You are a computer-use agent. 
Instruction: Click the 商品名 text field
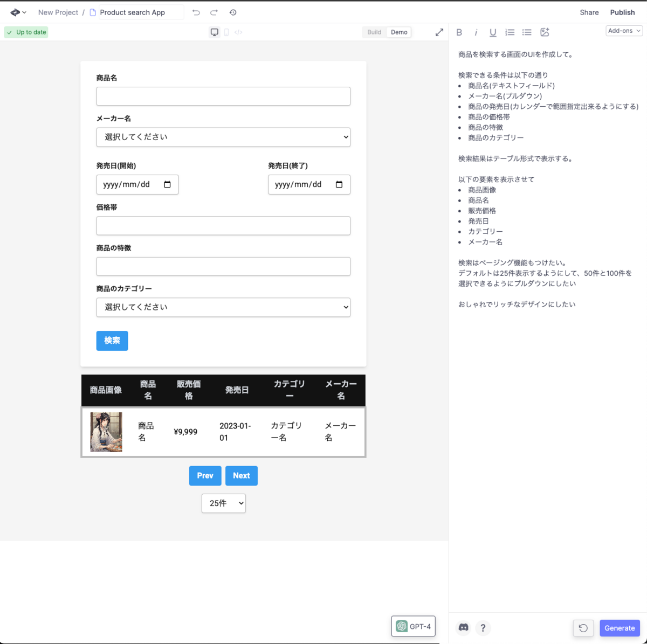223,96
